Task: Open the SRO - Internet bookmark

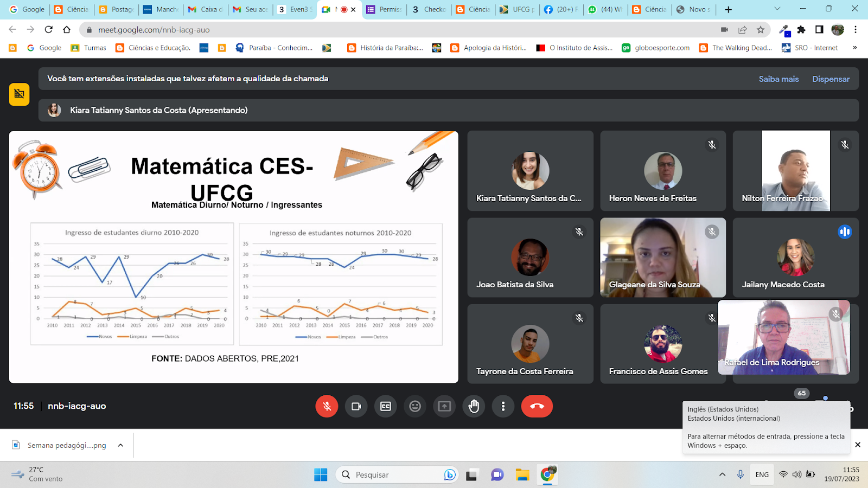Action: [x=810, y=48]
